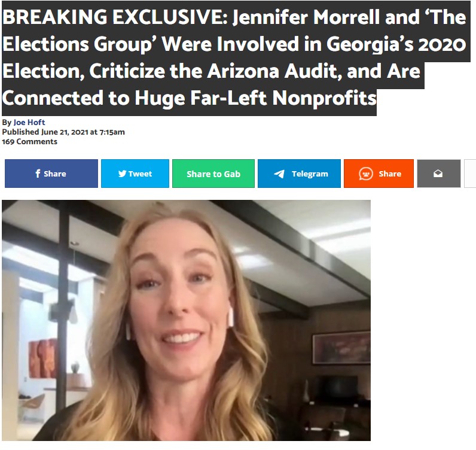Click the 'Telegram' label text

(310, 174)
